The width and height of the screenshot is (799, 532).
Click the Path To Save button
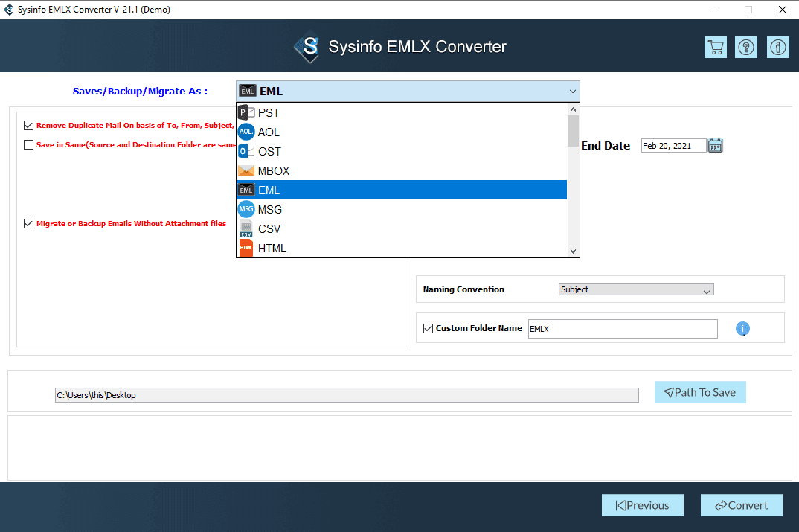tap(700, 392)
